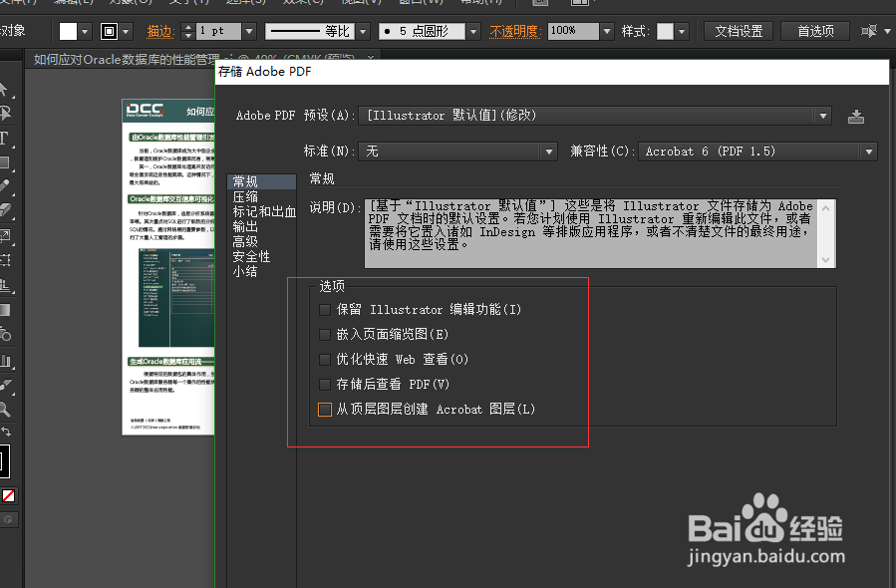Click the None red-slash color swatch

[9, 496]
